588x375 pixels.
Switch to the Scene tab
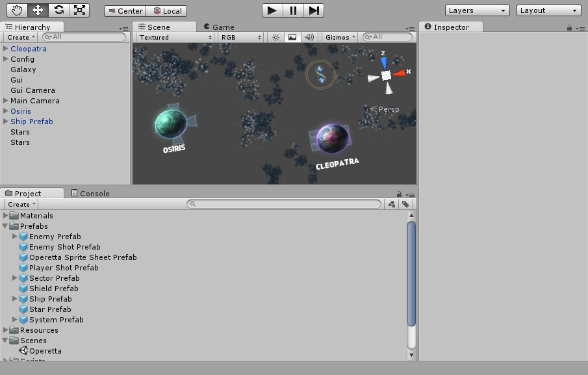[164, 27]
